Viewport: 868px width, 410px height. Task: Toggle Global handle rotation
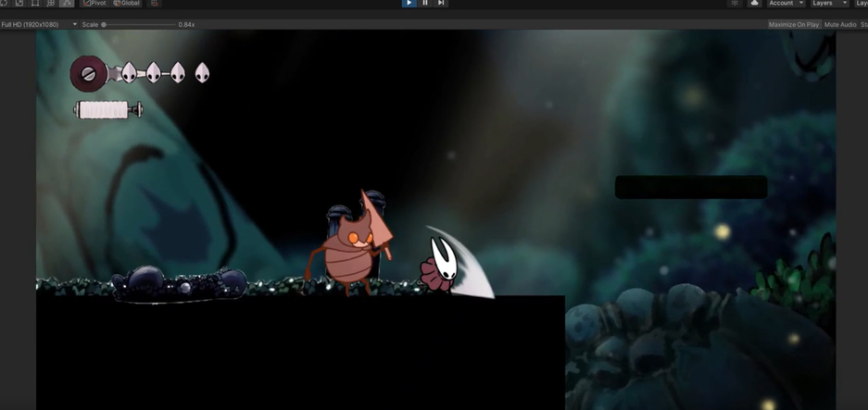127,3
